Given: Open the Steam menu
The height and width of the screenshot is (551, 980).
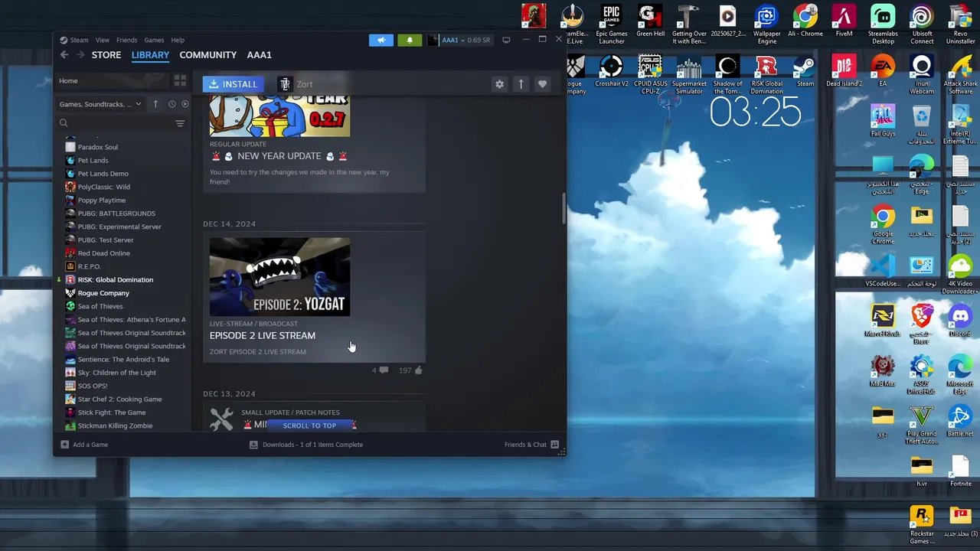Looking at the screenshot, I should tap(75, 40).
